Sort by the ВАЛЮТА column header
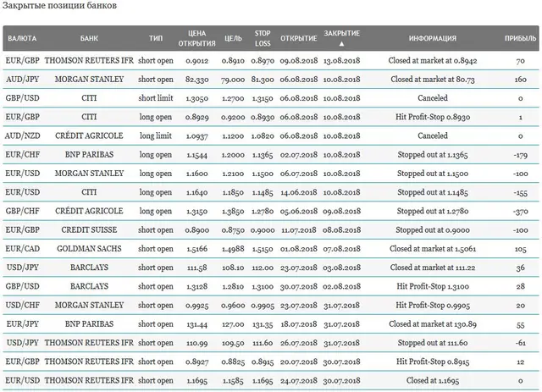 (x=22, y=38)
